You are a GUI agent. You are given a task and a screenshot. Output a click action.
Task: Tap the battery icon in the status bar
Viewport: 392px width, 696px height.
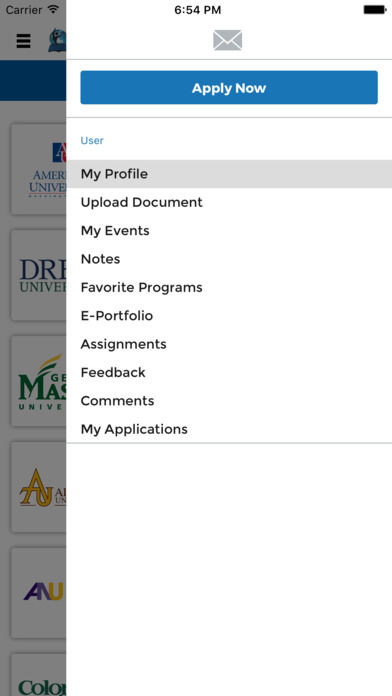point(374,10)
